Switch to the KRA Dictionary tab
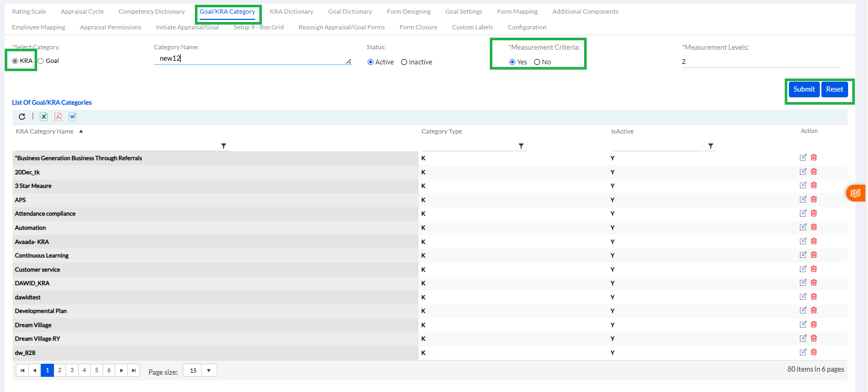 pos(291,12)
